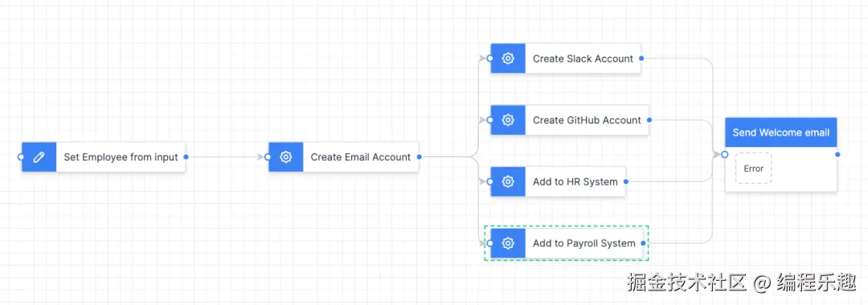This screenshot has width=868, height=305.
Task: Select the Add to Payroll System label
Action: point(584,243)
